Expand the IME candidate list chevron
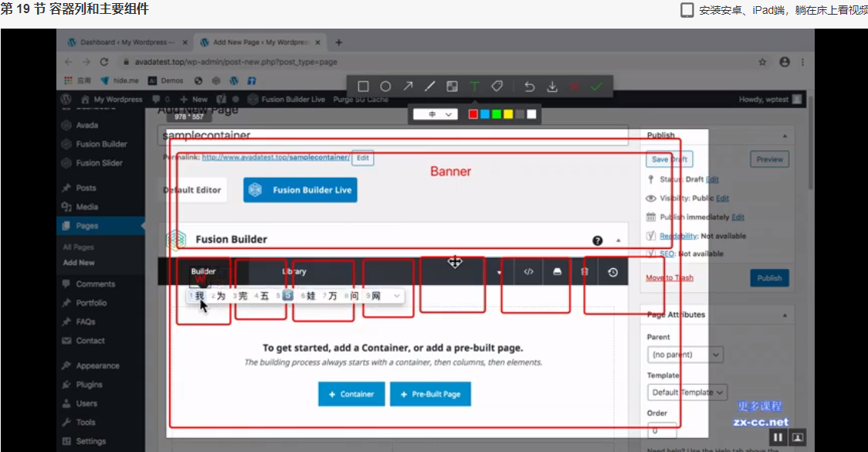 397,296
